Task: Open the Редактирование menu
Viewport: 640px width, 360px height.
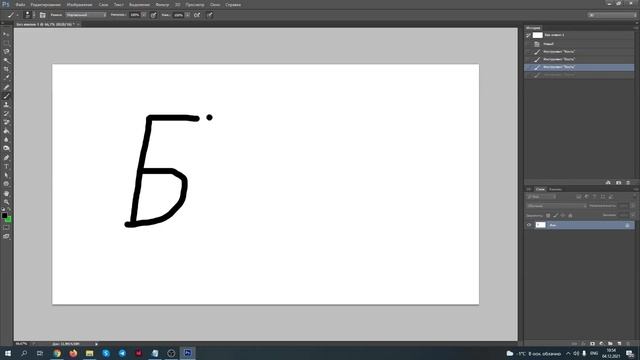Action: [45, 4]
